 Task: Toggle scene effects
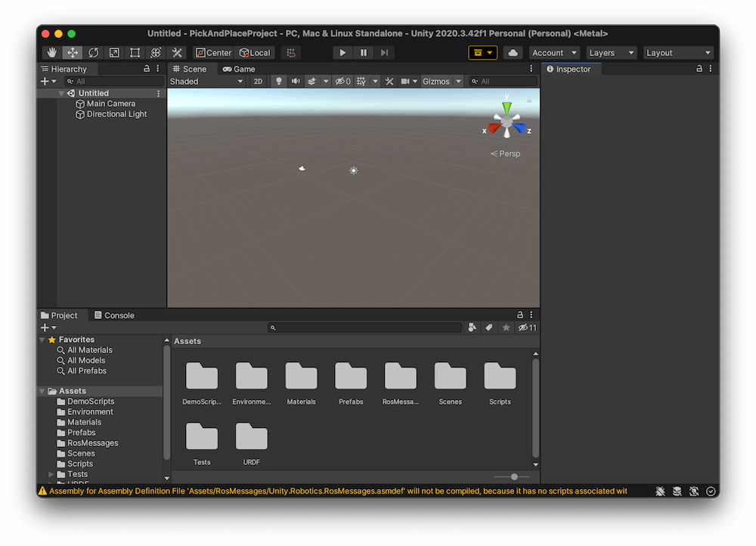(312, 82)
